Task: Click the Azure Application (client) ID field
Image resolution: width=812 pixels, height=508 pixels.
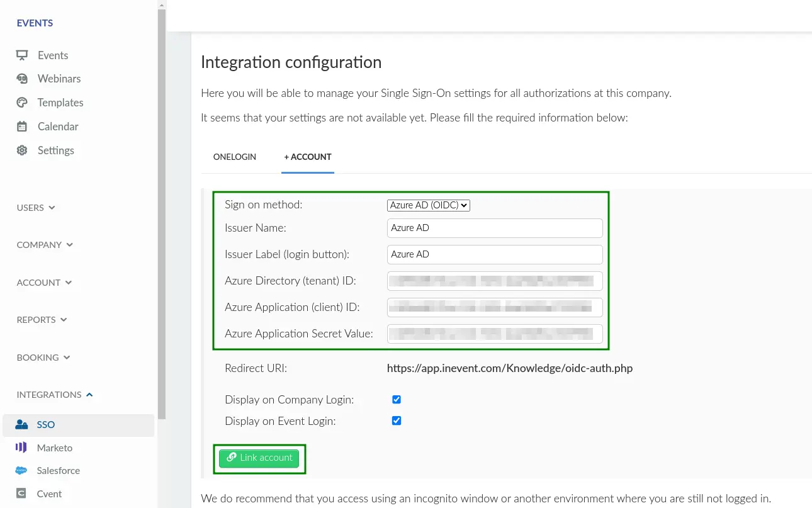Action: point(495,307)
